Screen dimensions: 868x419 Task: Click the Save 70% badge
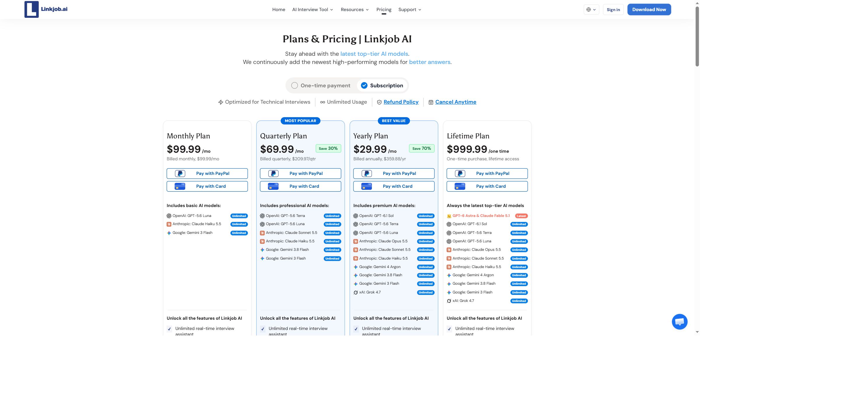tap(421, 148)
